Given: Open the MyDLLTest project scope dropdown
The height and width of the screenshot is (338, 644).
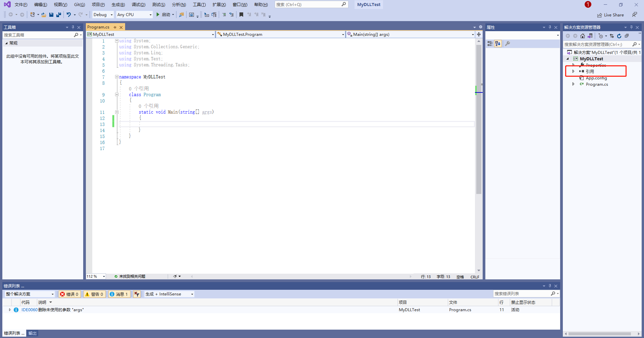Looking at the screenshot, I should [x=151, y=34].
